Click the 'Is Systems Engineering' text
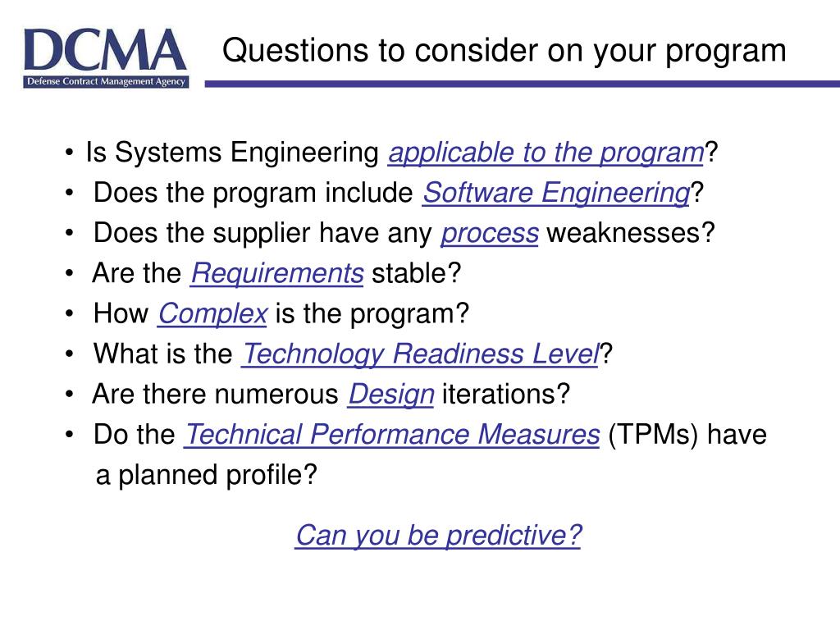840x630 pixels. [232, 153]
